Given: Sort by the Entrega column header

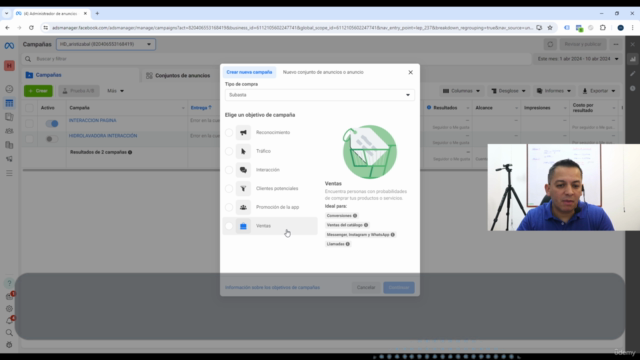Looking at the screenshot, I should 201,108.
